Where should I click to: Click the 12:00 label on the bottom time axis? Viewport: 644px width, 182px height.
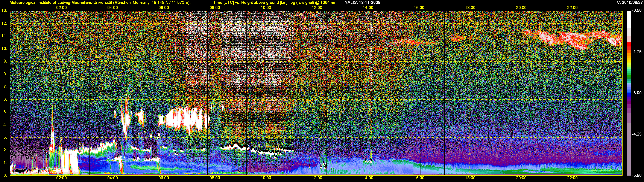point(317,178)
